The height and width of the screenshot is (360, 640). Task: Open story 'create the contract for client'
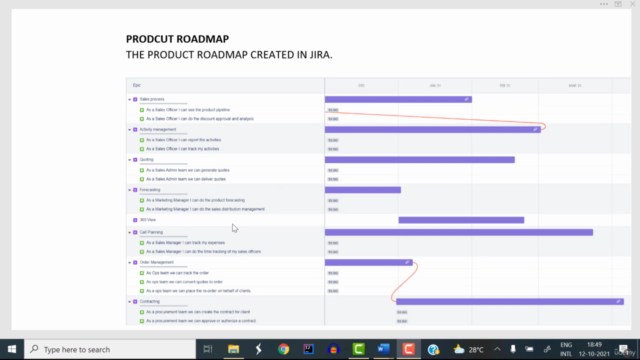point(198,312)
